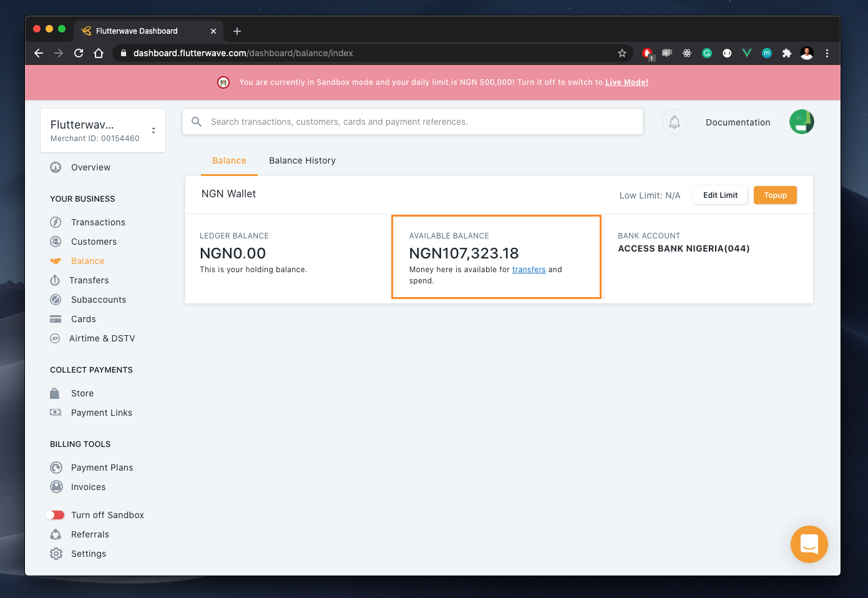Close the Flutterwave Dashboard tab

(213, 31)
